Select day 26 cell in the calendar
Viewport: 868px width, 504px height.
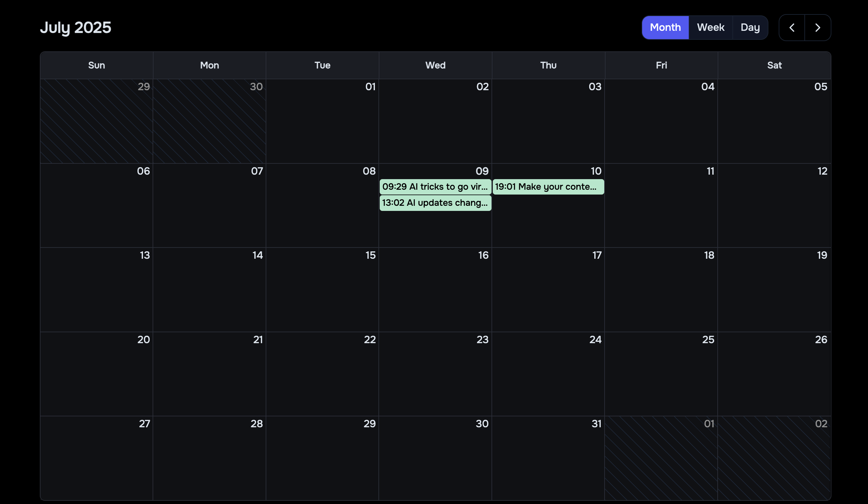coord(774,375)
